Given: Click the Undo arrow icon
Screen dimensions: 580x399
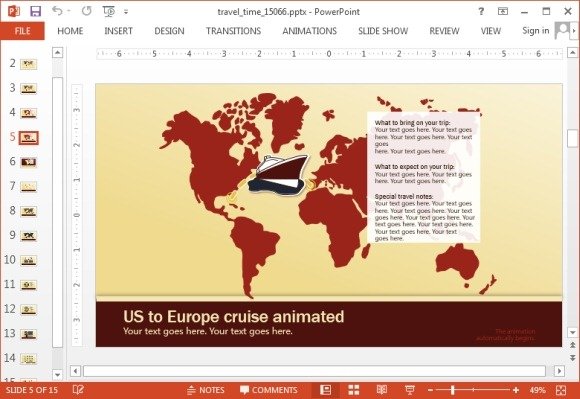Looking at the screenshot, I should [57, 11].
